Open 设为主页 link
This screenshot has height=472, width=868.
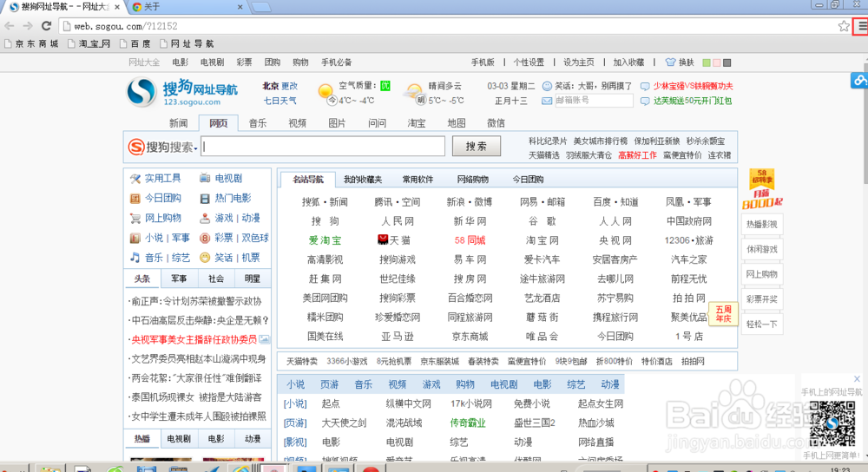click(579, 62)
